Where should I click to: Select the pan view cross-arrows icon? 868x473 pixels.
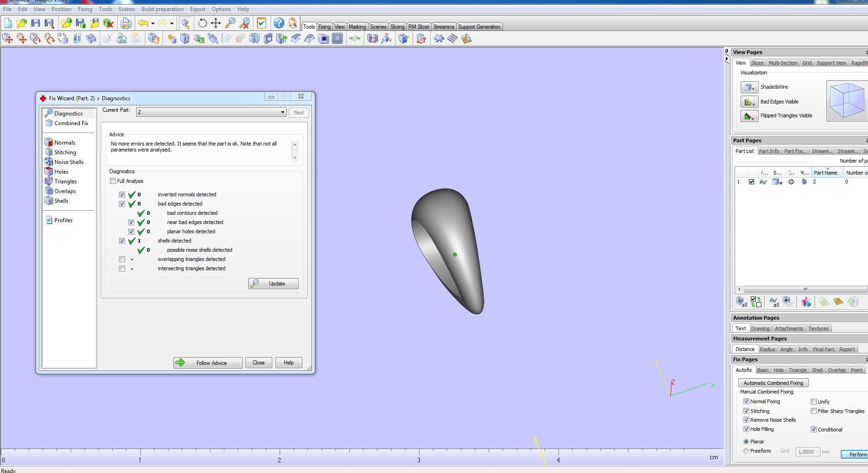click(x=216, y=23)
